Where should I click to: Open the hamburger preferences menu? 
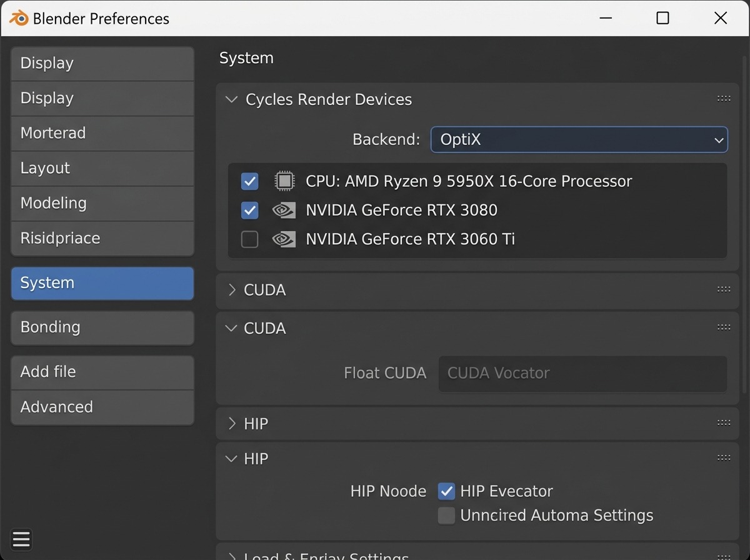[21, 539]
